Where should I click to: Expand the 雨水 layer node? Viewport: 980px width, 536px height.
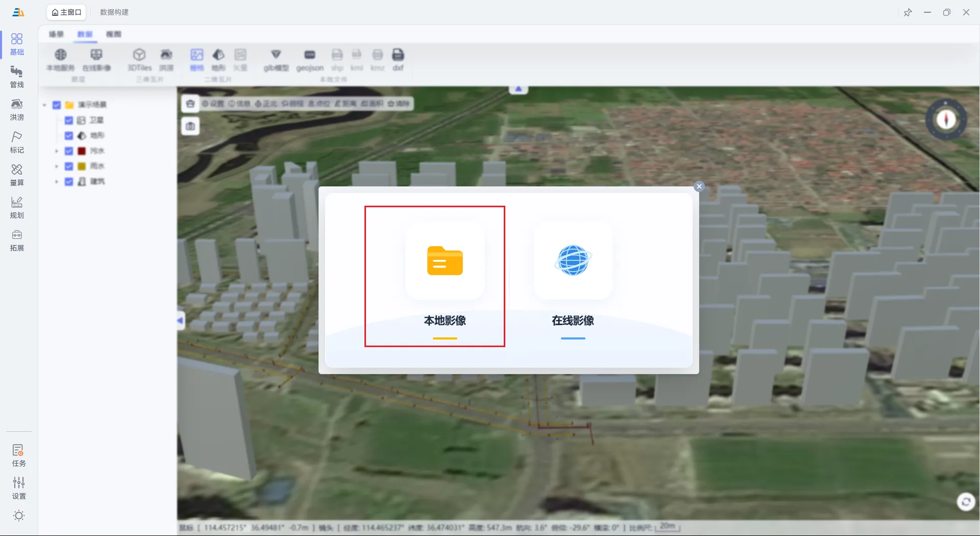point(57,166)
